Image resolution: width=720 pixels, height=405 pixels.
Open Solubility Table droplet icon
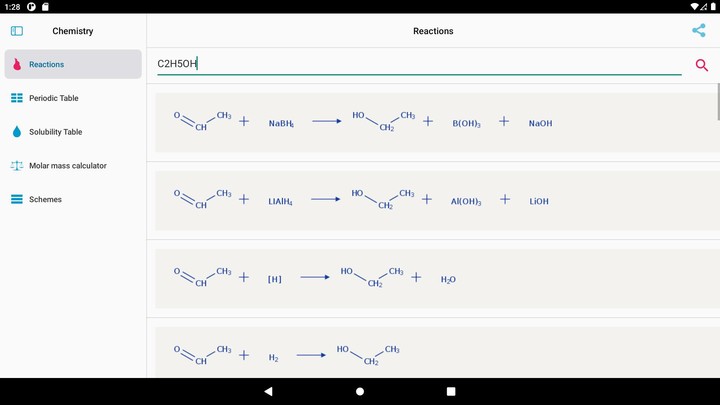click(17, 132)
